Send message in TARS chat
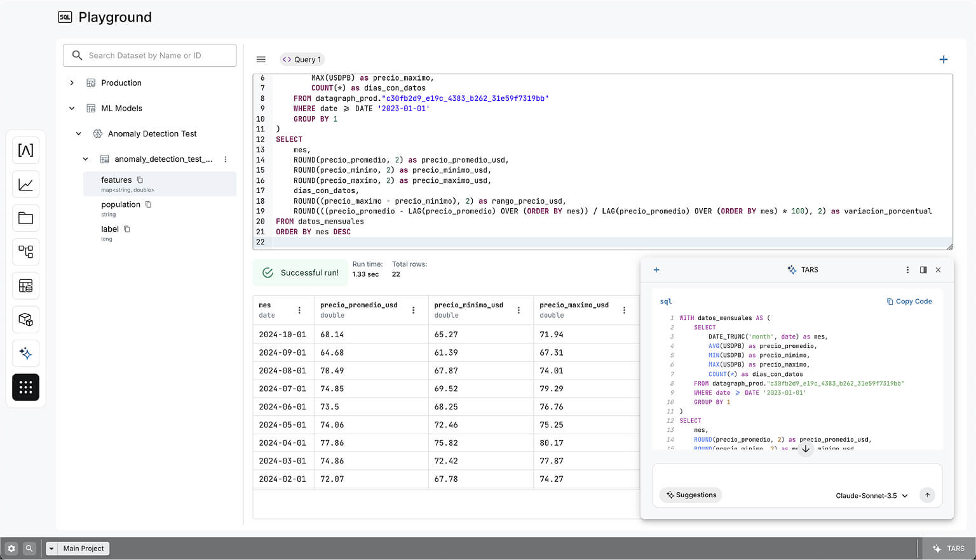This screenshot has height=560, width=976. click(x=927, y=495)
